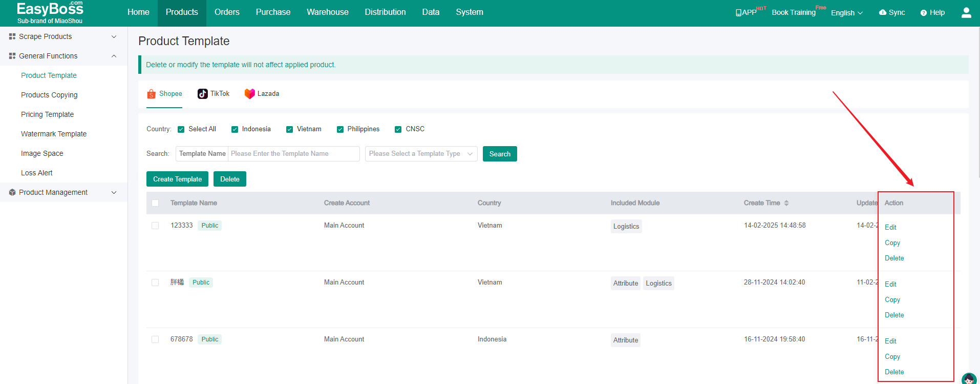
Task: Uncheck the Philippines country checkbox
Action: (x=340, y=129)
